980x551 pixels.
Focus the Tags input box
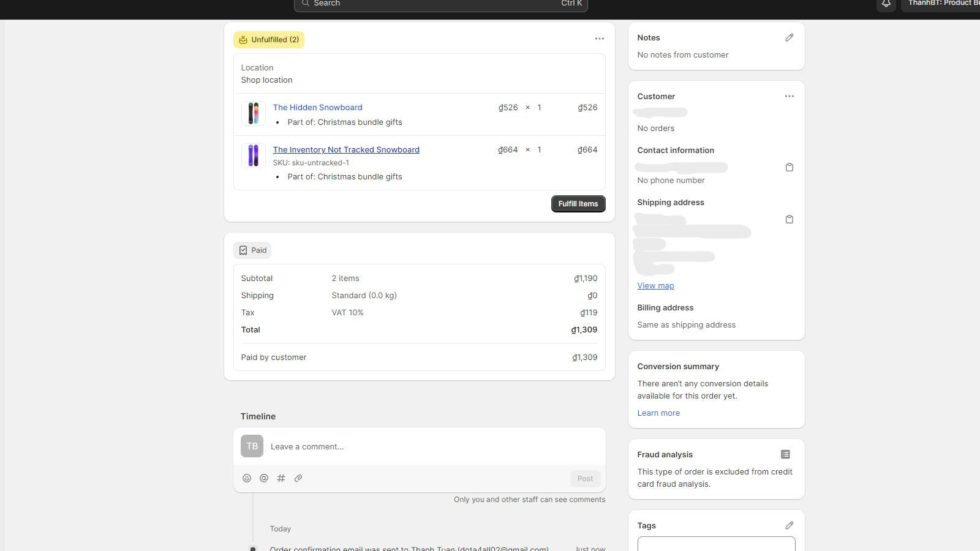[x=716, y=544]
